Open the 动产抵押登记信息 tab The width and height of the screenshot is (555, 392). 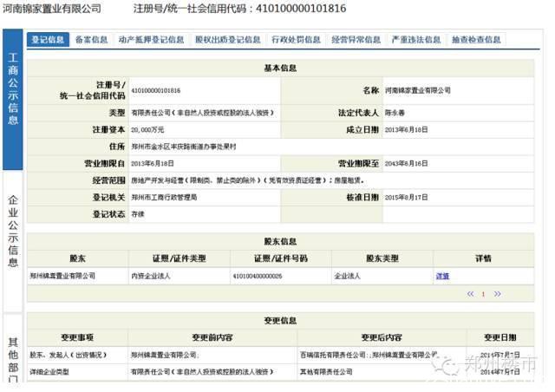[151, 39]
